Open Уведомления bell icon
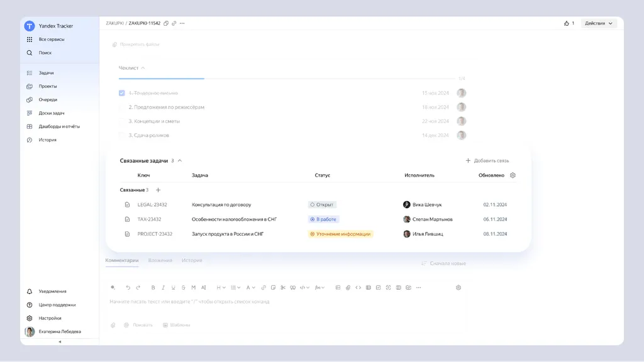Viewport: 644px width, 362px height. [30, 292]
